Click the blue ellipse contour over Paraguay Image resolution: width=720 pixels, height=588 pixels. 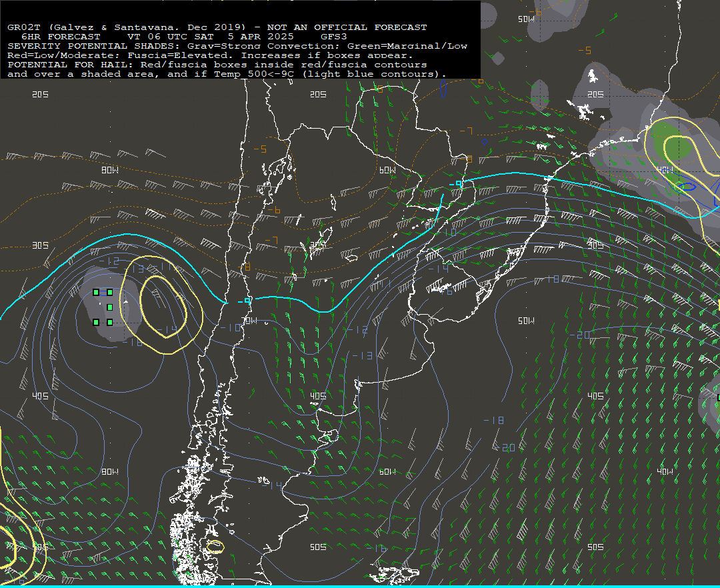[x=443, y=88]
